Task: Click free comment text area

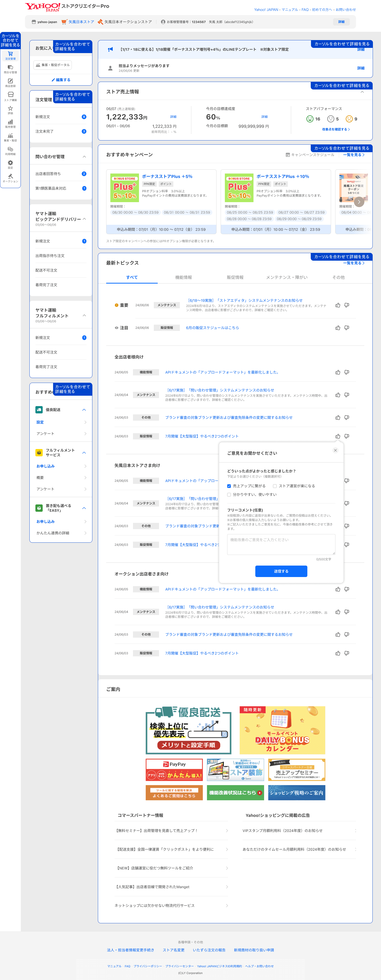Action: tap(281, 545)
